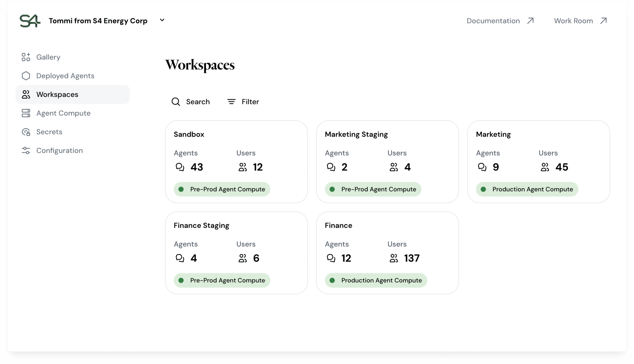The height and width of the screenshot is (364, 634).
Task: Open the Marketing workspace title
Action: [493, 134]
